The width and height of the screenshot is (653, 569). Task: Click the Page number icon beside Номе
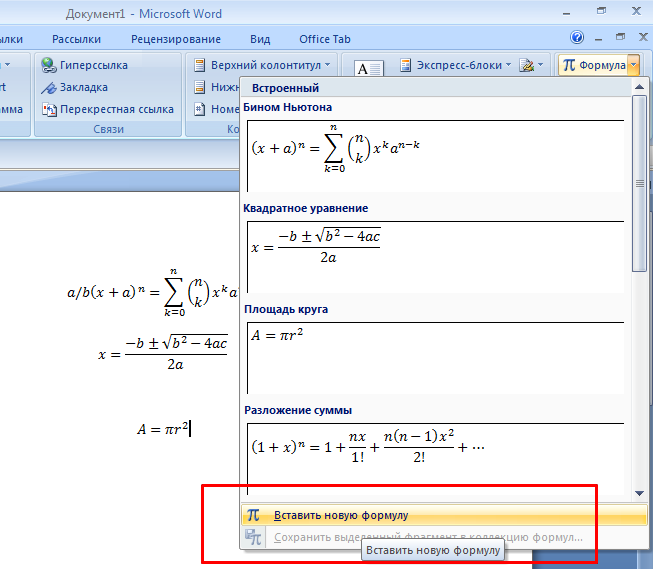click(x=200, y=109)
